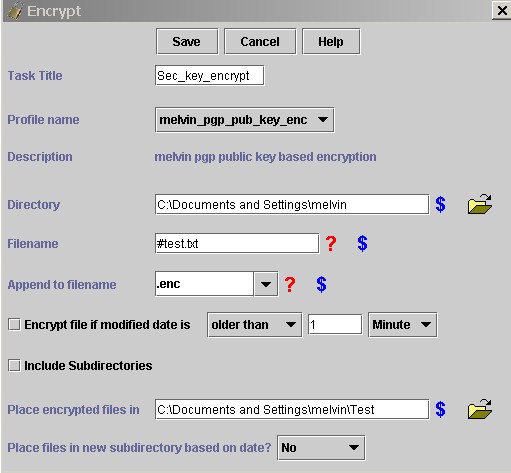The image size is (511, 473).
Task: Click red question mark beside Append to filename
Action: pos(290,284)
